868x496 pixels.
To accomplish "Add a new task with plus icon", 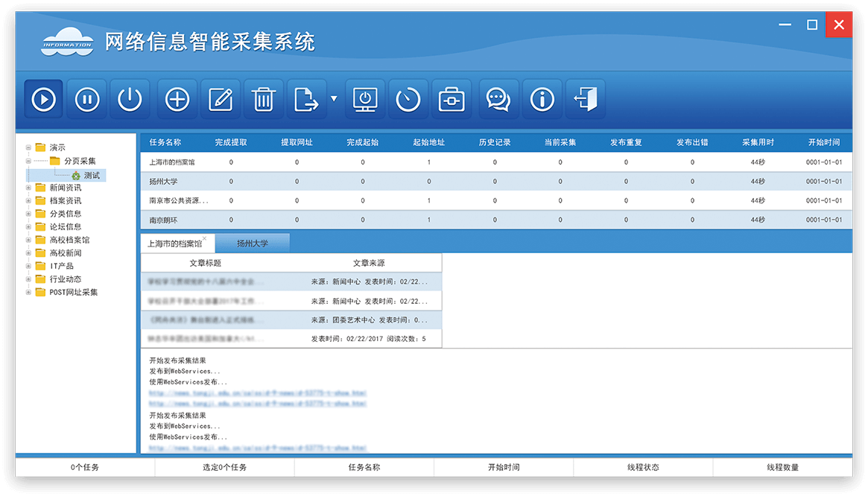I will (x=177, y=99).
